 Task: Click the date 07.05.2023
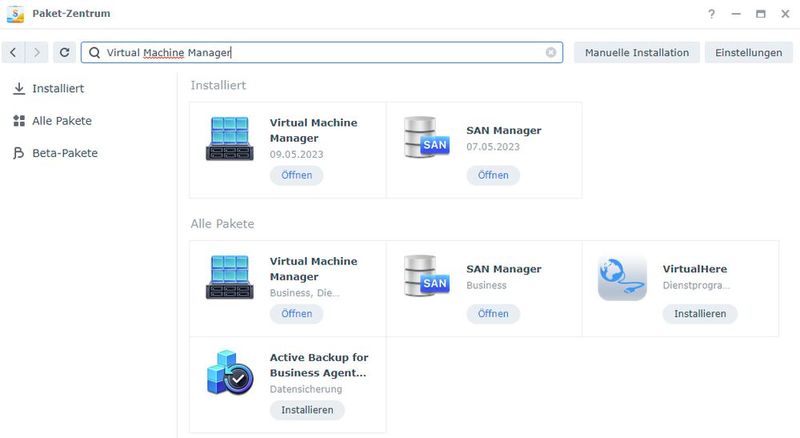pyautogui.click(x=493, y=147)
